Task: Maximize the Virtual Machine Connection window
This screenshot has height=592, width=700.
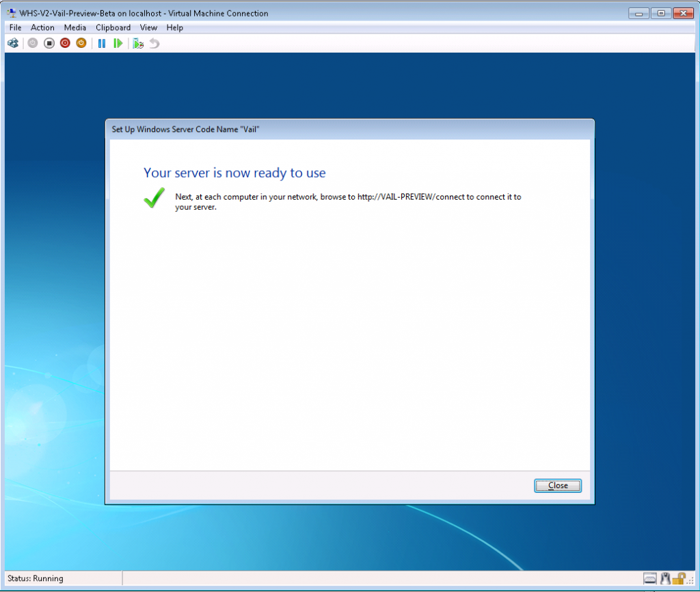Action: point(661,14)
